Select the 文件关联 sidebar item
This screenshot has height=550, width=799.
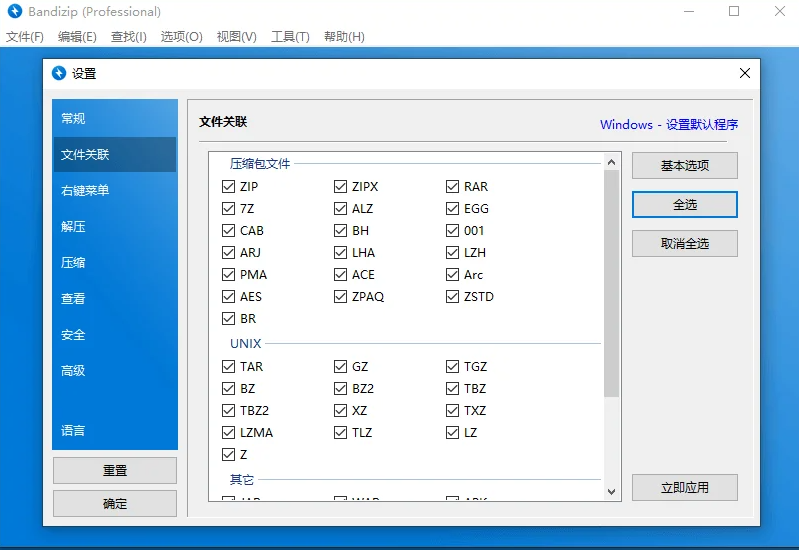[115, 154]
